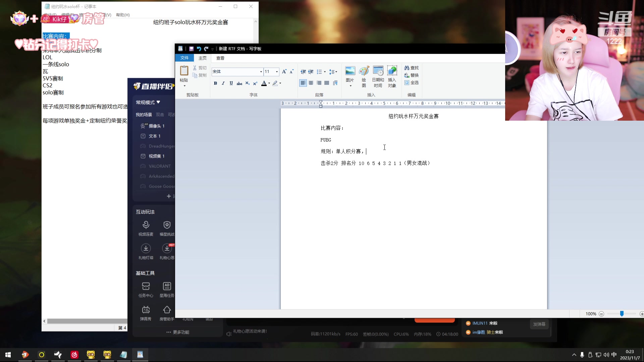Insert an object (插入对象)
This screenshot has height=362, width=644.
tap(392, 76)
